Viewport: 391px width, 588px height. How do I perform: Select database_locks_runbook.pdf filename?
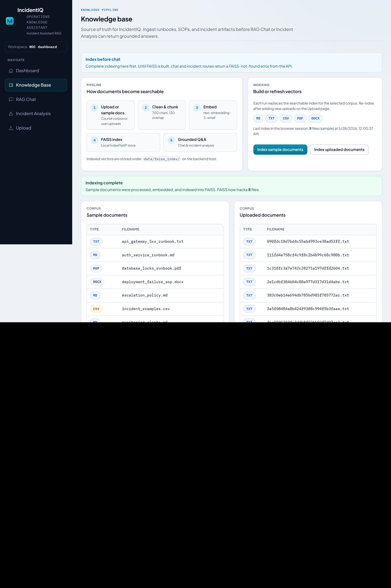pos(151,268)
